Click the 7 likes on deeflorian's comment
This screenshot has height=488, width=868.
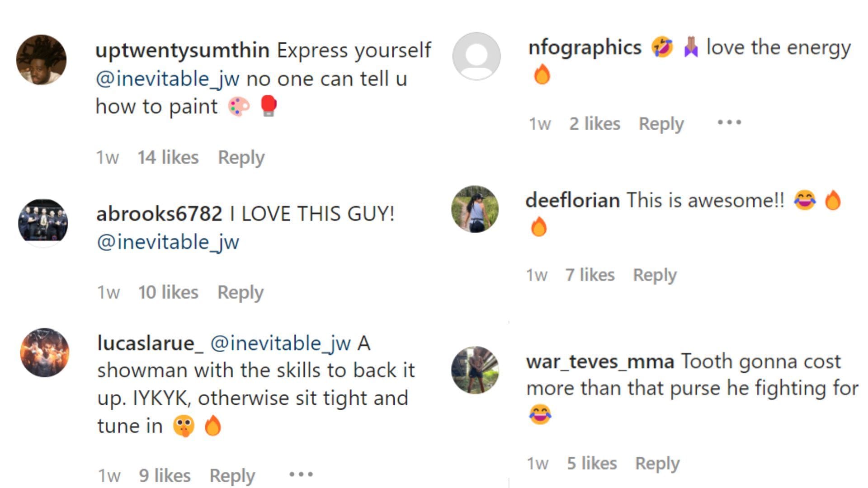(x=590, y=274)
